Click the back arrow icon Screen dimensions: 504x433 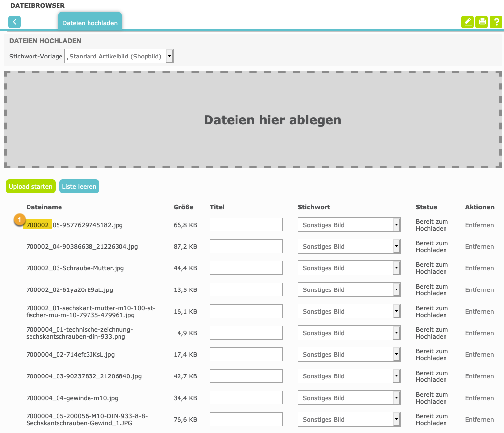pyautogui.click(x=15, y=22)
